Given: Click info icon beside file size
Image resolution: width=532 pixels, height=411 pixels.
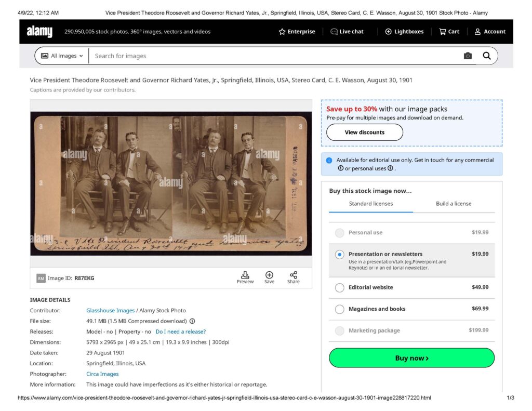Looking at the screenshot, I should (x=192, y=321).
